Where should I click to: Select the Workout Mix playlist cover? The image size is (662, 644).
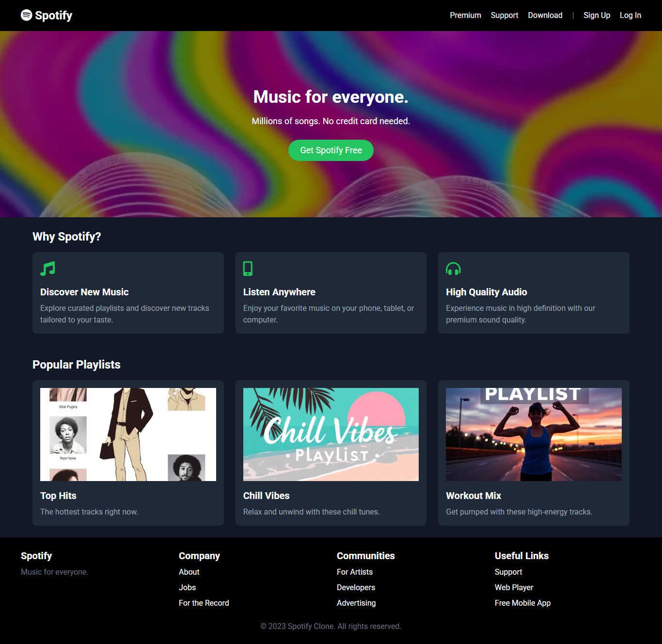pos(534,434)
